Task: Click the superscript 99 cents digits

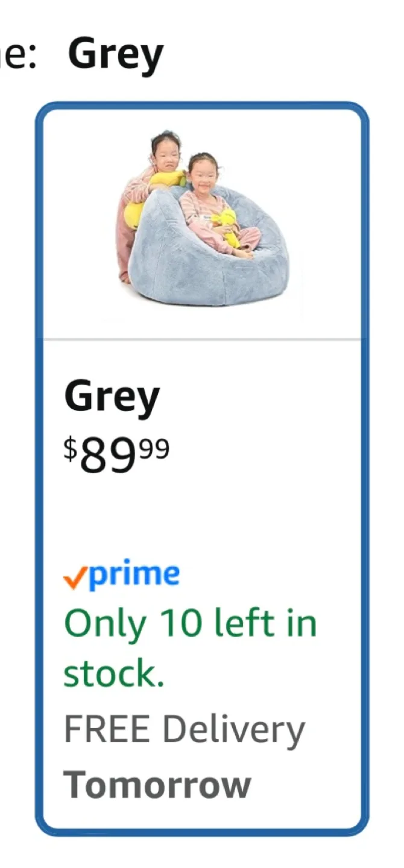Action: coord(155,449)
